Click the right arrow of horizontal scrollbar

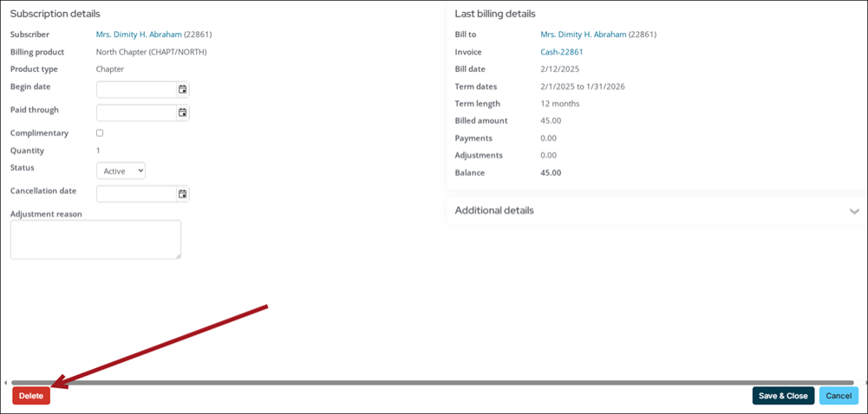coord(864,382)
